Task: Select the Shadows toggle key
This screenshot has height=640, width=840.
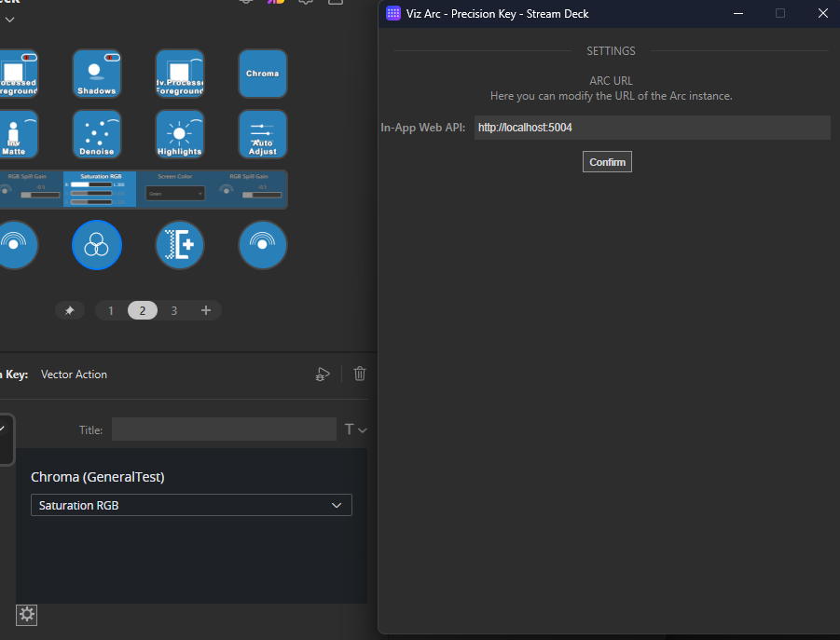Action: pyautogui.click(x=96, y=74)
